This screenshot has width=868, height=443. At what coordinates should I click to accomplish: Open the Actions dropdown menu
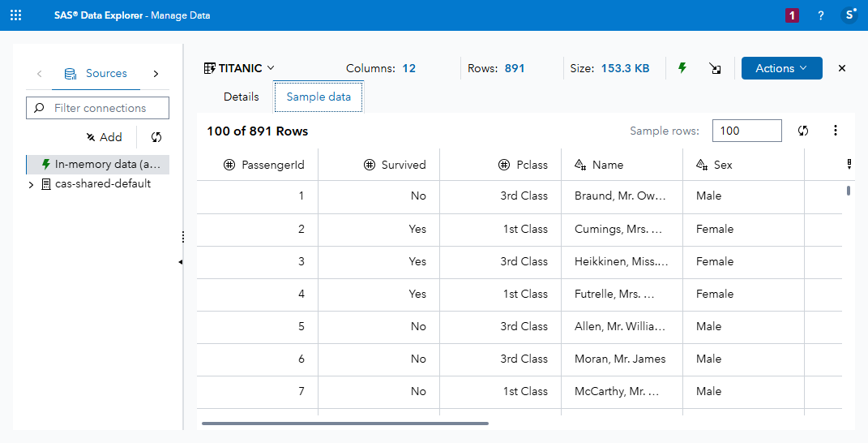click(781, 68)
